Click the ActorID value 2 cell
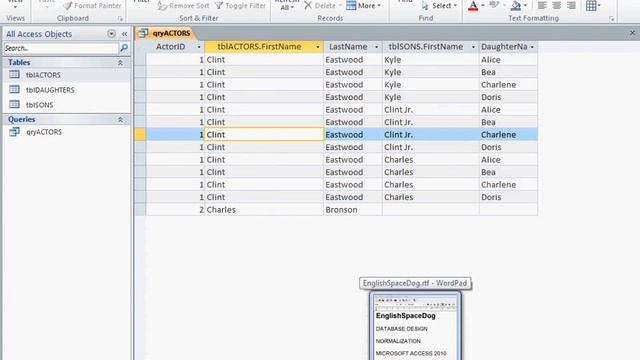Viewport: 640px width, 360px height. coord(175,209)
